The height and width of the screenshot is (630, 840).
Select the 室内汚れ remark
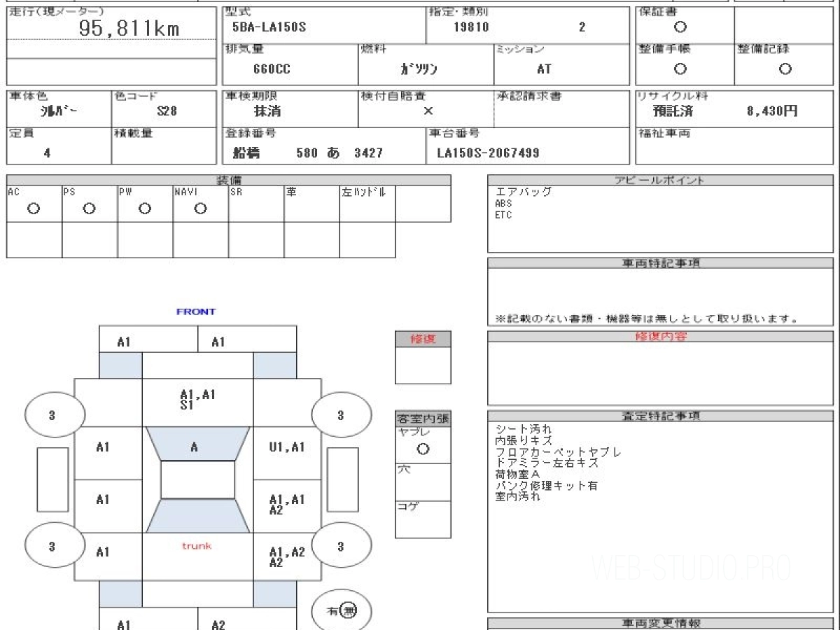pyautogui.click(x=517, y=496)
